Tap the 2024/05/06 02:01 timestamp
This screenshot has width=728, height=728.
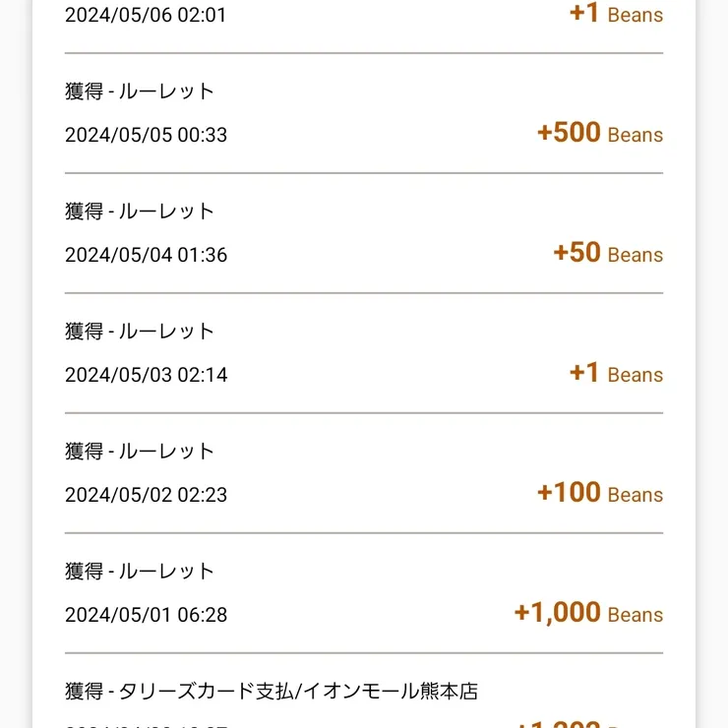(146, 15)
